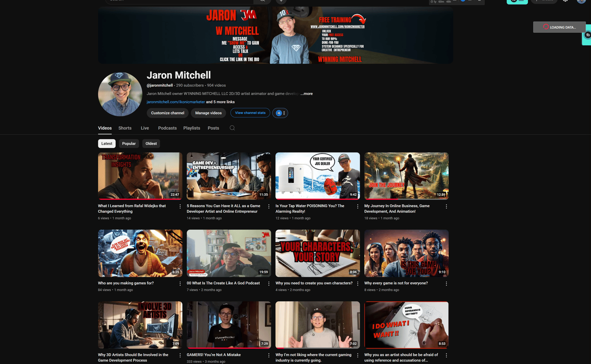The width and height of the screenshot is (591, 364).
Task: Open title 'Is Your Tap Water POISONING You?'
Action: (x=310, y=209)
